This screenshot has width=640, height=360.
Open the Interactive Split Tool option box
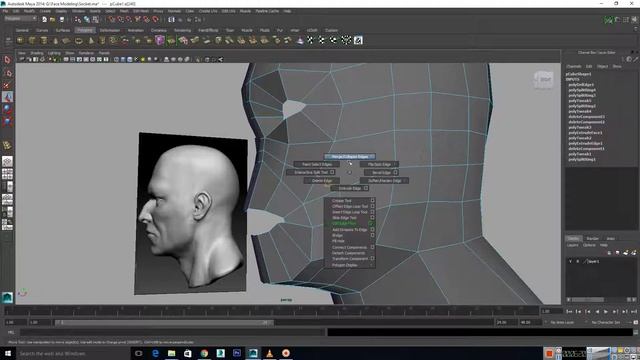click(332, 172)
